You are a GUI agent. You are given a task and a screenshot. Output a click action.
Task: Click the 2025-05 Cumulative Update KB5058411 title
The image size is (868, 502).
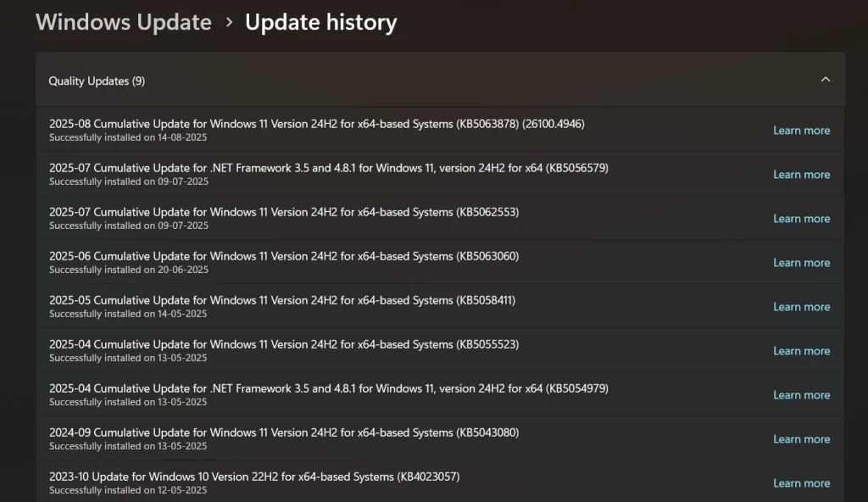click(282, 300)
